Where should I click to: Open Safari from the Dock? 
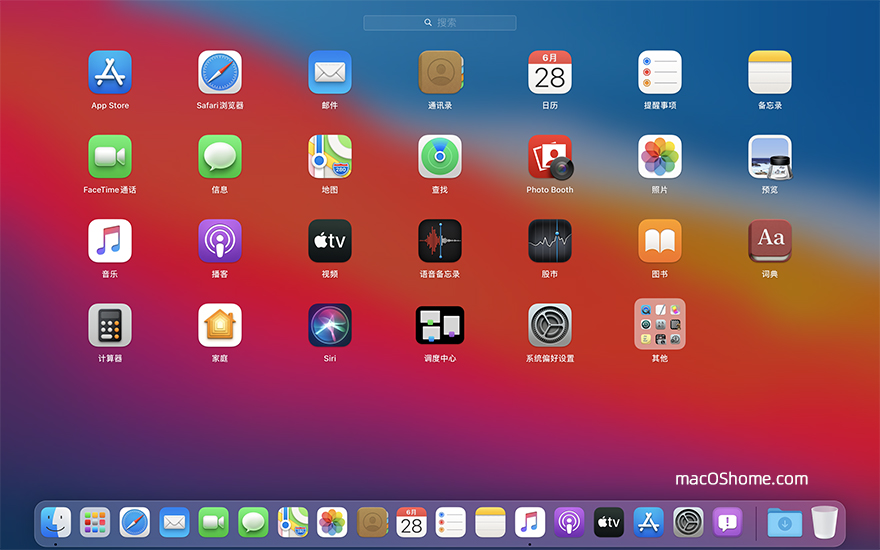[135, 522]
